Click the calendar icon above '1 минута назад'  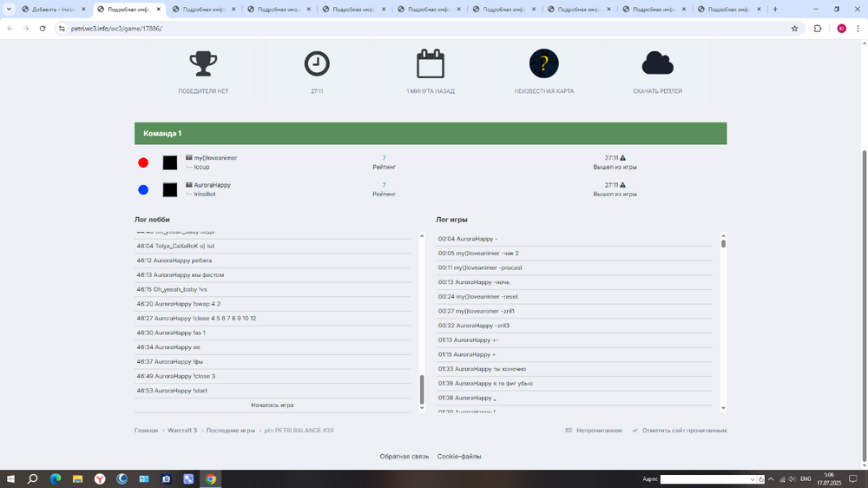[x=431, y=64]
